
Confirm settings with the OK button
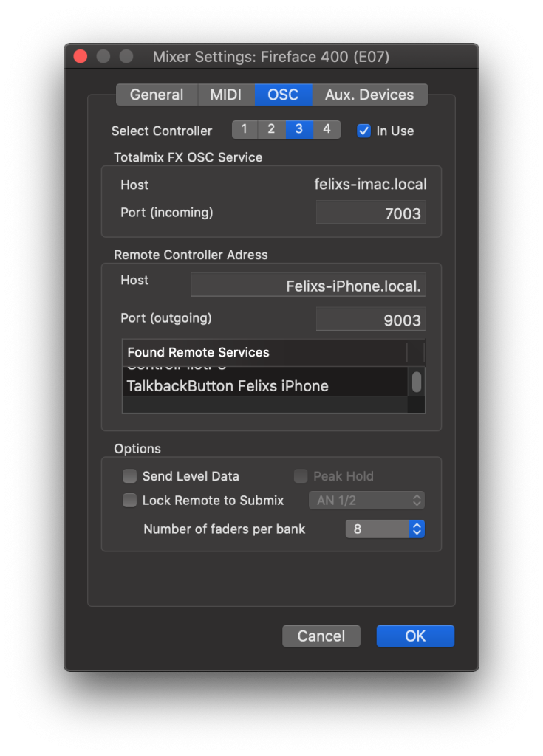[x=415, y=636]
